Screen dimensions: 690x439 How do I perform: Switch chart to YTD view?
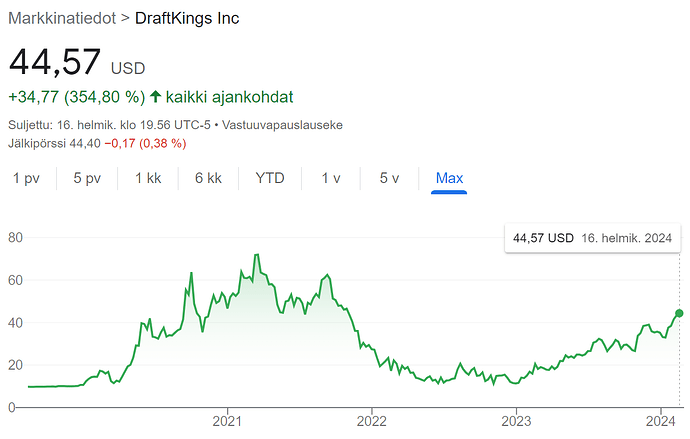tap(270, 178)
